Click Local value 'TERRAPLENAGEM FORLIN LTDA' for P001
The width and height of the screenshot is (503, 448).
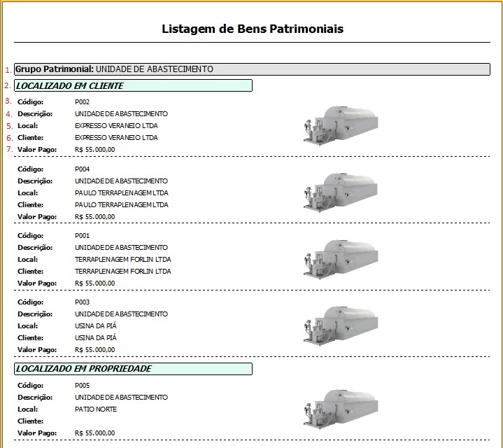coord(122,259)
